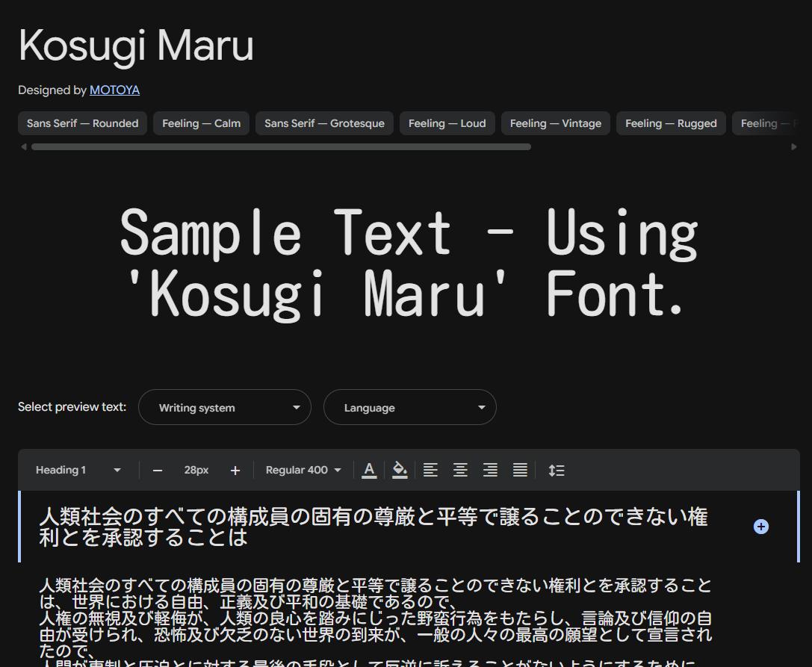Screen dimensions: 812x667
Task: Open the Heading 1 style dropdown
Action: 78,471
